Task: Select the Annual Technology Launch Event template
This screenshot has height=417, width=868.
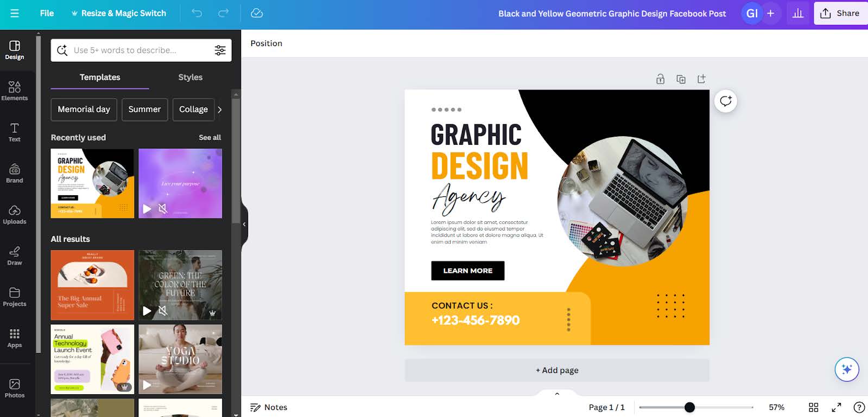Action: 92,359
